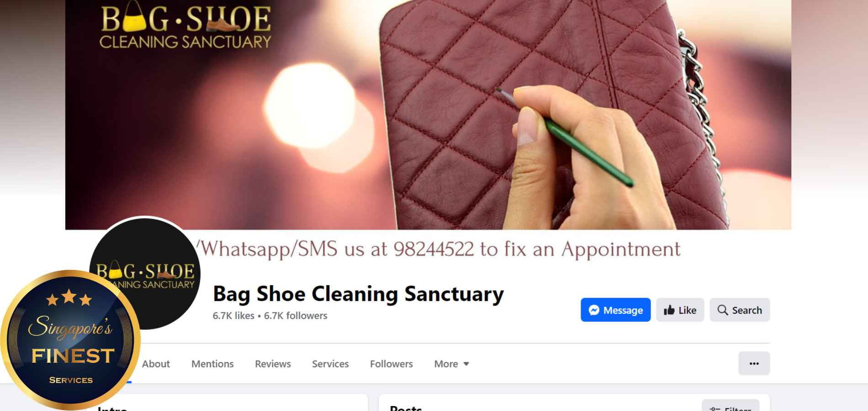This screenshot has width=868, height=411.
Task: Click the magnifying glass Search icon
Action: pyautogui.click(x=723, y=310)
